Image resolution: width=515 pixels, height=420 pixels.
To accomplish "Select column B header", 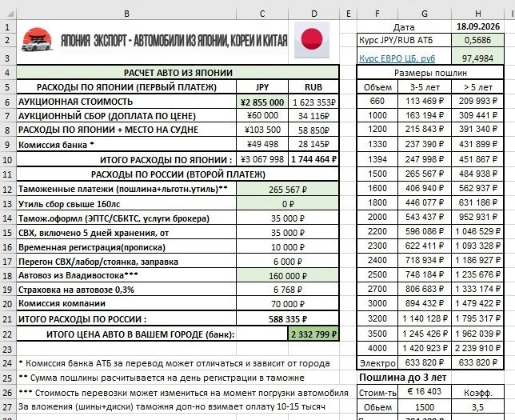I will (x=126, y=14).
